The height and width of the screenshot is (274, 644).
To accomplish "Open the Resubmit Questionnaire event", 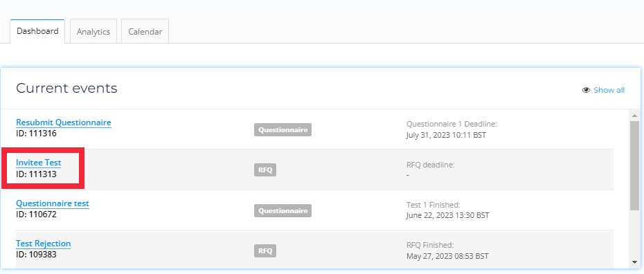I will (64, 122).
